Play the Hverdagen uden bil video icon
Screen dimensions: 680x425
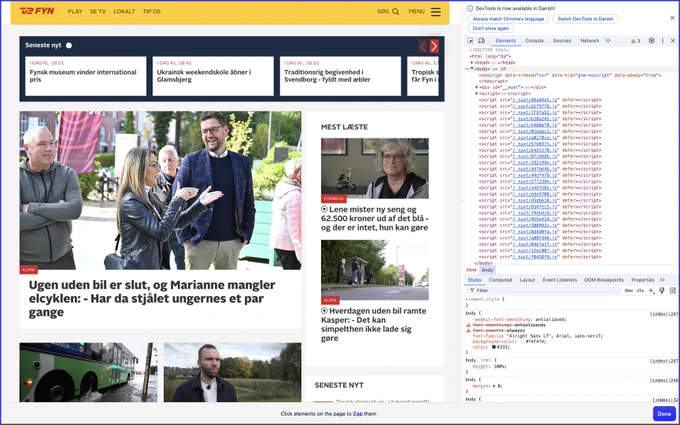click(324, 311)
